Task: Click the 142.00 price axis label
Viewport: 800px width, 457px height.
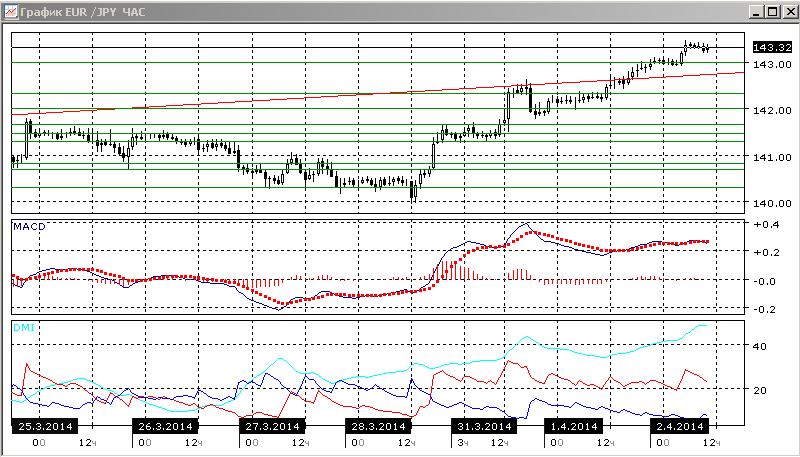Action: click(772, 110)
